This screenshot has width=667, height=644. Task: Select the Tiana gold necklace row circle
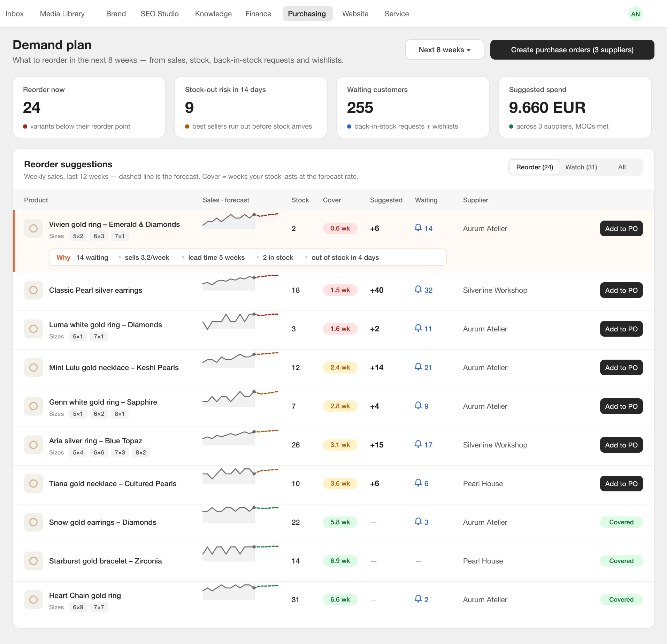(33, 483)
